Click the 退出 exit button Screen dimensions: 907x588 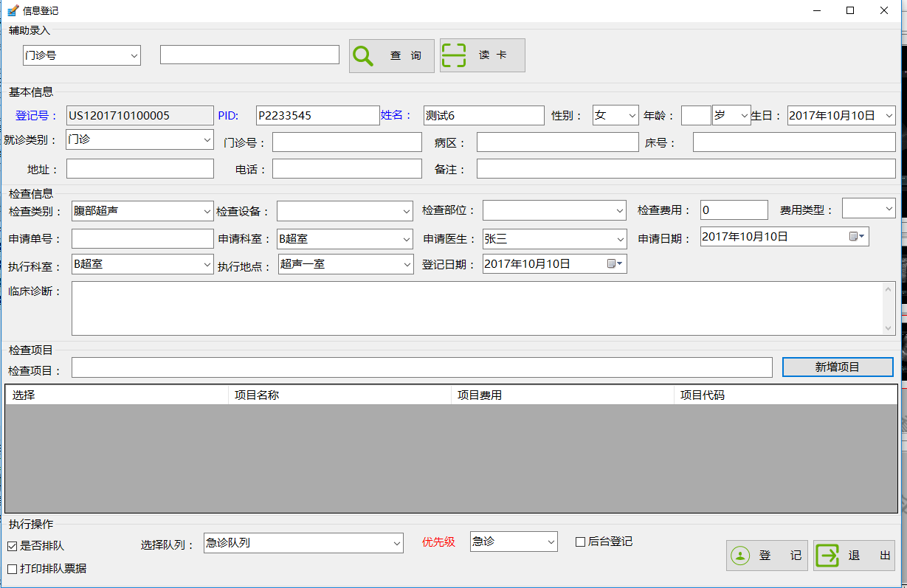(854, 556)
